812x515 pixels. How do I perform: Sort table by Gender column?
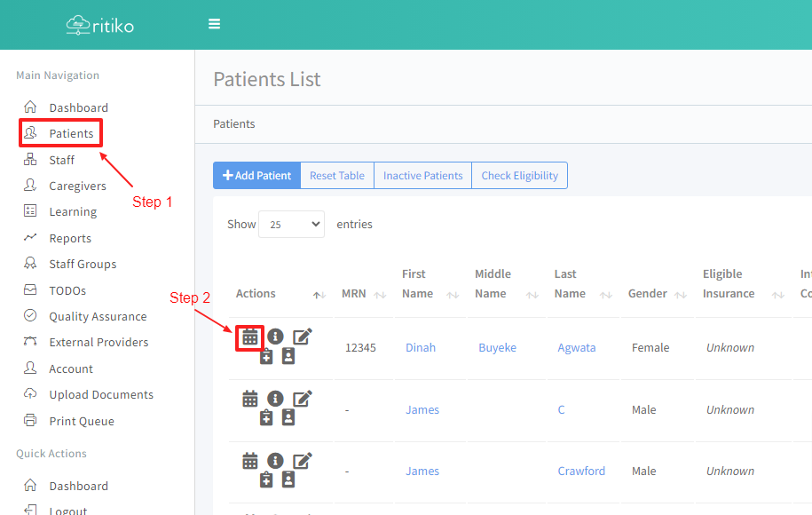pyautogui.click(x=656, y=294)
